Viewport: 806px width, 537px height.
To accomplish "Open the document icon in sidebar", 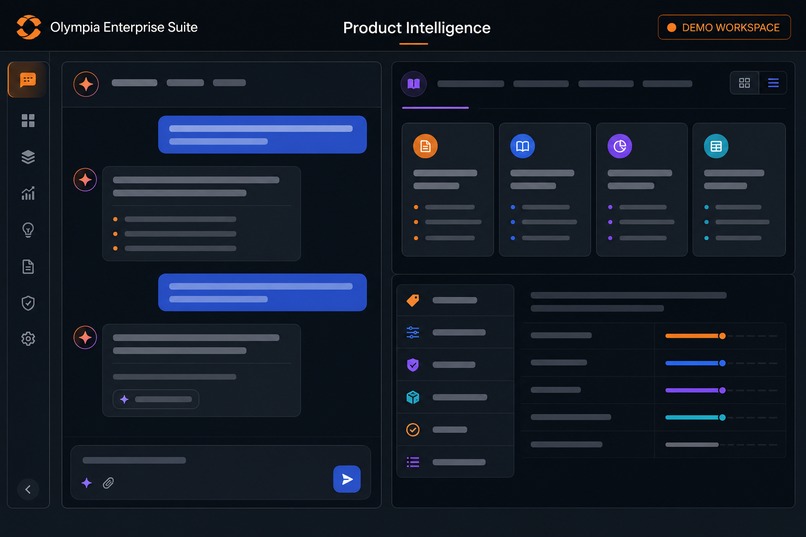I will 28,267.
